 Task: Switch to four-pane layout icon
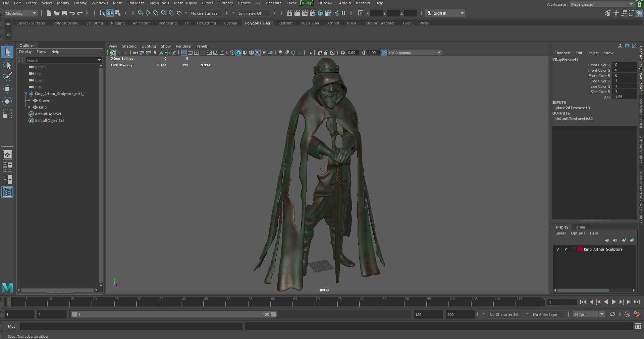(x=7, y=167)
